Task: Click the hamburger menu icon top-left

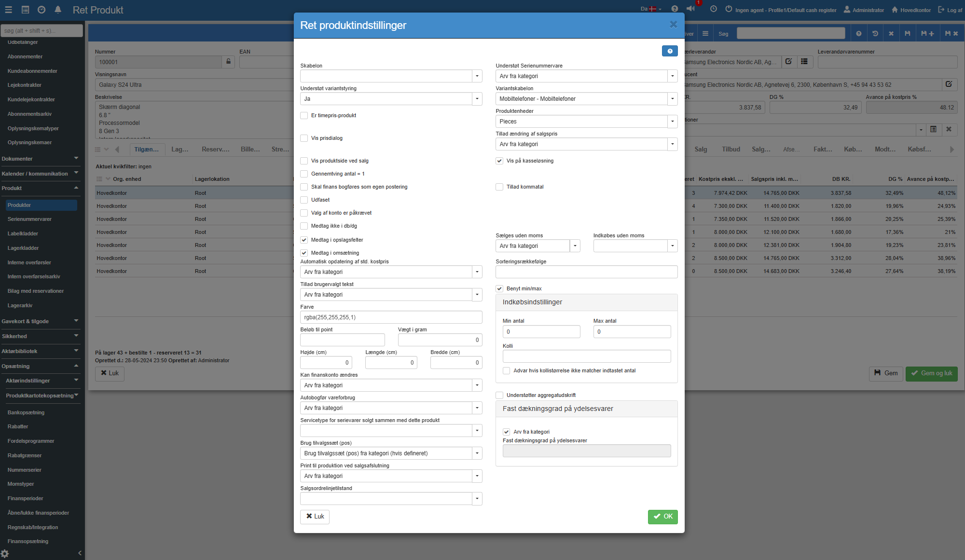Action: 9,10
